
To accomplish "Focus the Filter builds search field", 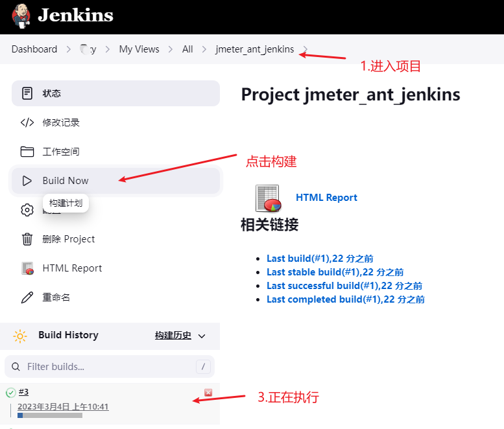I will (110, 366).
